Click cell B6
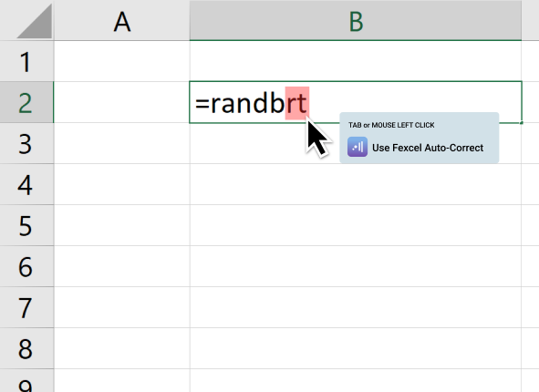This screenshot has height=392, width=539. 356,266
